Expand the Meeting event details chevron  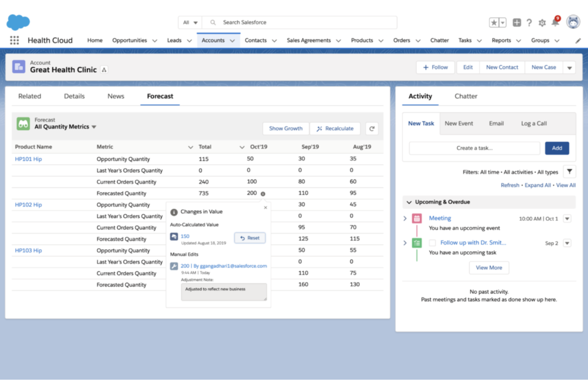point(405,218)
